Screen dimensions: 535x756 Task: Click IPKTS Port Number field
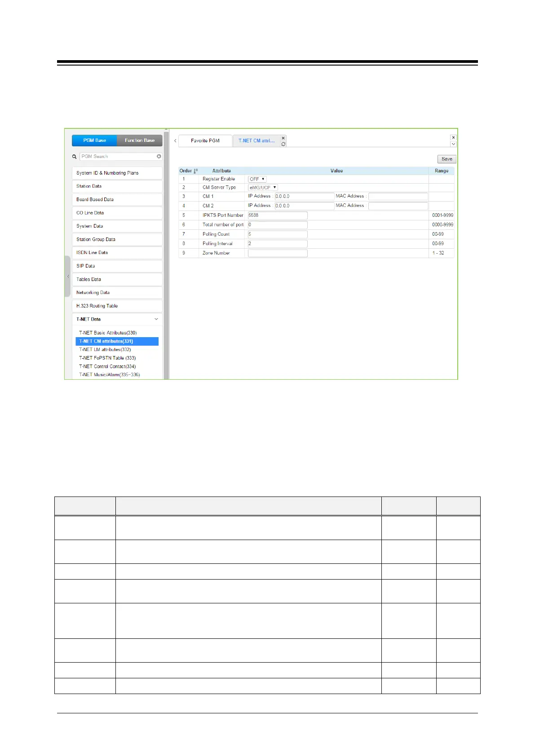[x=278, y=215]
